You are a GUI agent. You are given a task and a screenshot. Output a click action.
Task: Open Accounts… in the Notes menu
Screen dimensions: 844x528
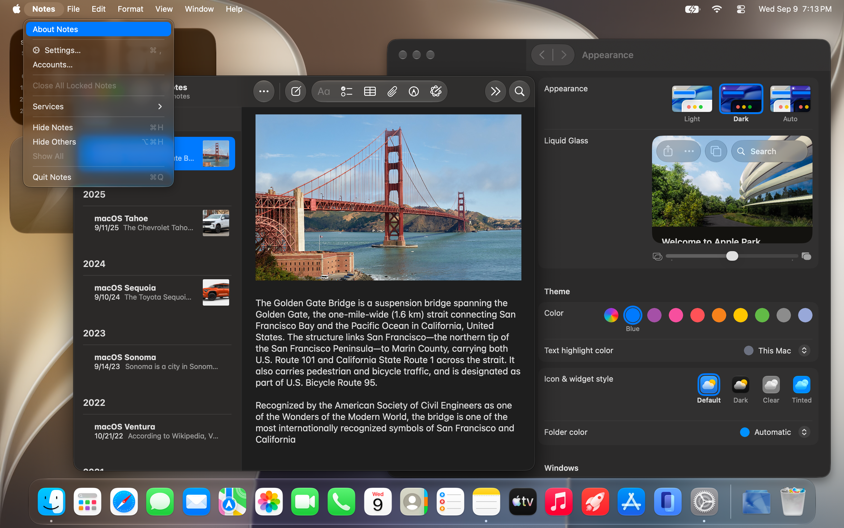pos(97,65)
